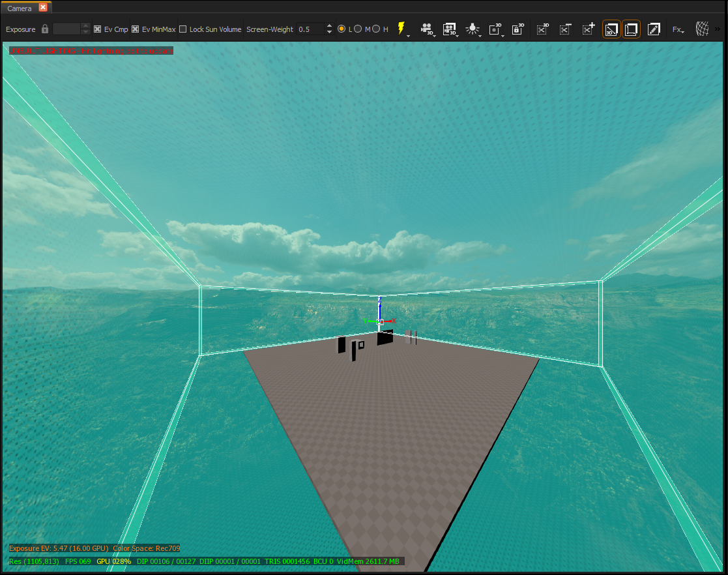
Task: Uncheck the Ev Cmp checkbox
Action: click(98, 29)
